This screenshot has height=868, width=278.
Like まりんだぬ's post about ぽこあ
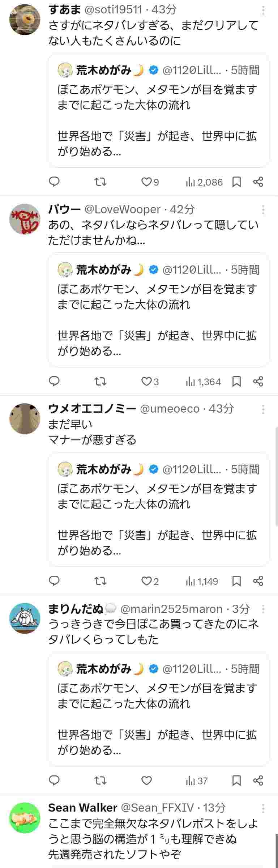click(146, 780)
